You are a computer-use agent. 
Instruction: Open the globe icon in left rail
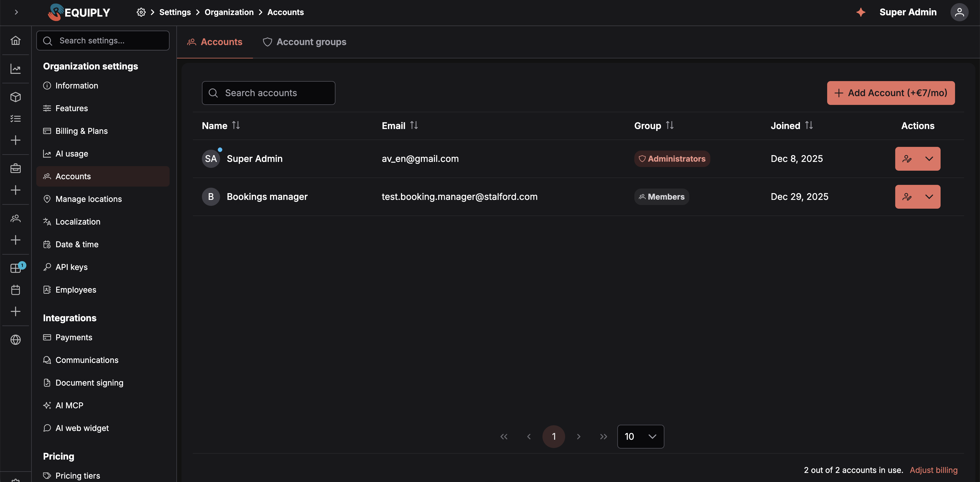pos(16,340)
